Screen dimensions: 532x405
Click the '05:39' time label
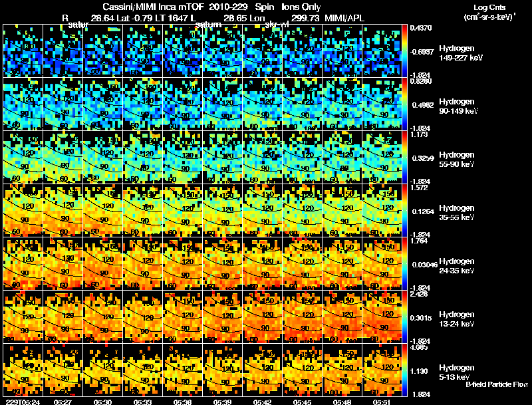[223, 402]
